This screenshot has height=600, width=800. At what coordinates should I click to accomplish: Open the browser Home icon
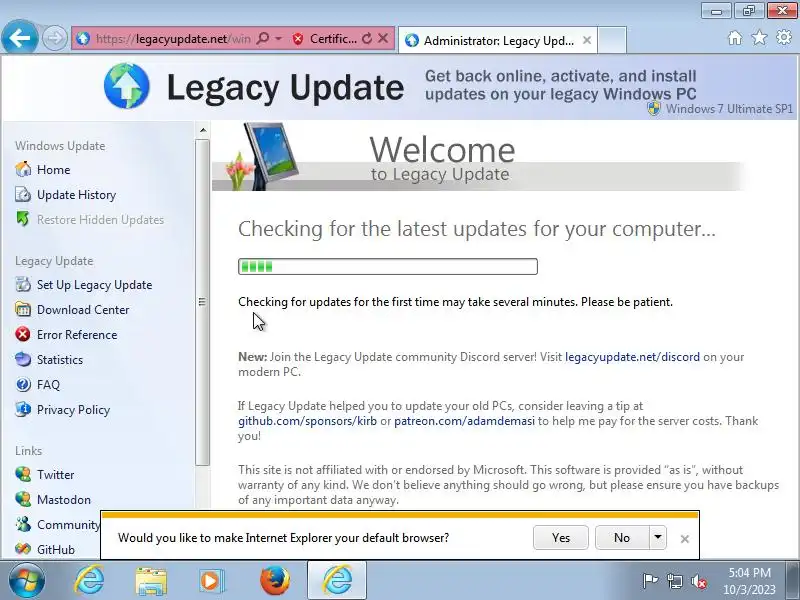(735, 38)
